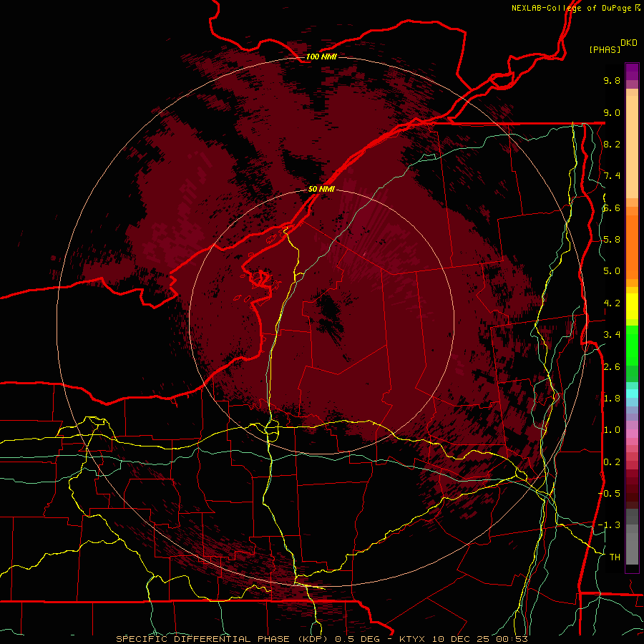Click the [PHAS] units label

tap(605, 49)
